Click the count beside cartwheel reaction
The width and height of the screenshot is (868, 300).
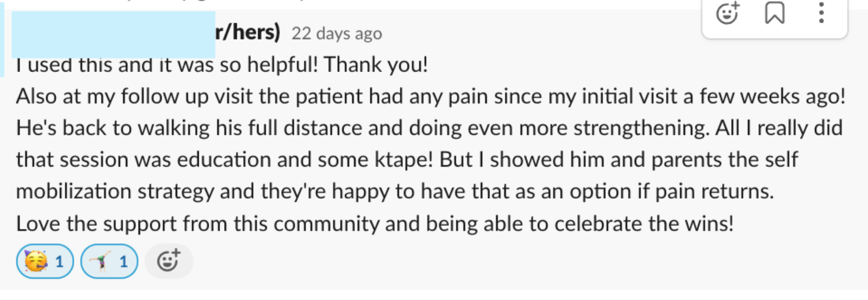(123, 262)
